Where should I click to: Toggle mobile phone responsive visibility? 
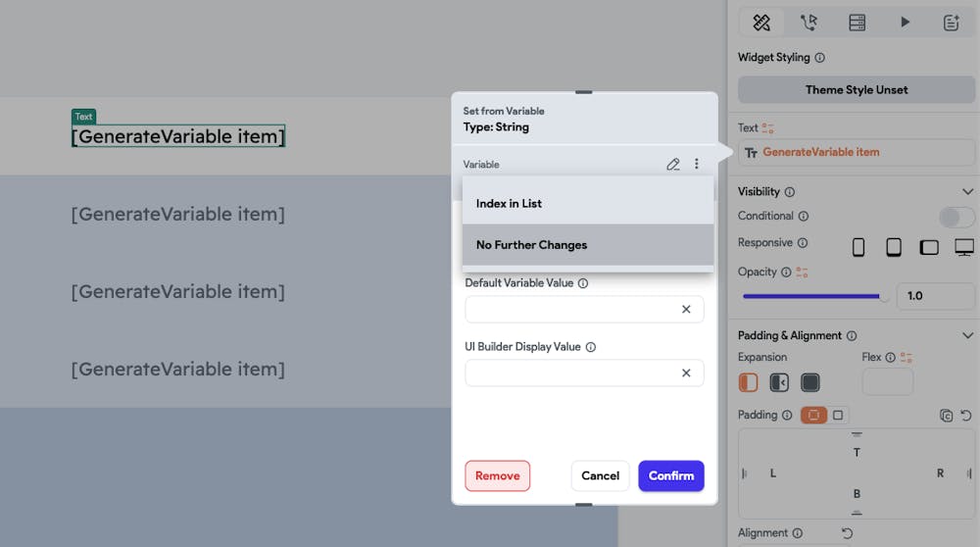858,248
